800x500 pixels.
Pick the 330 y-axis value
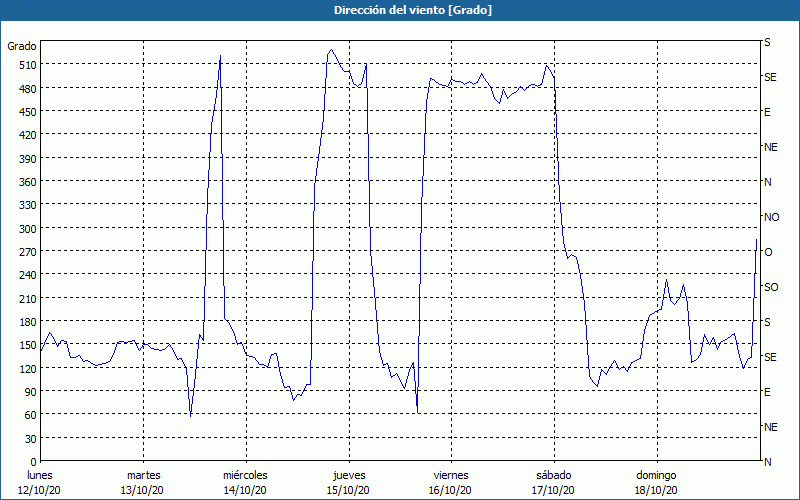point(28,205)
